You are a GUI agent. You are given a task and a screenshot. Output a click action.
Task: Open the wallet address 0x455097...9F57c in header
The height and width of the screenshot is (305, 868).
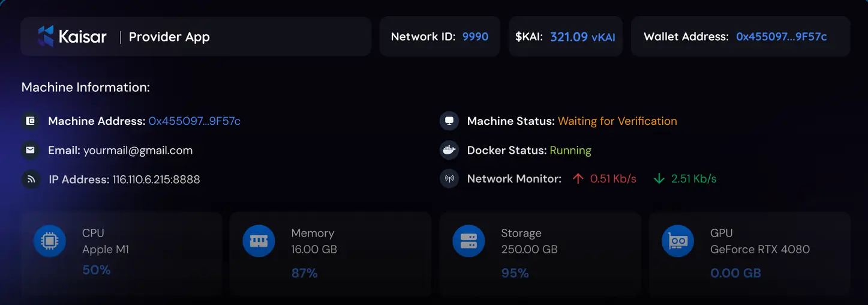781,37
